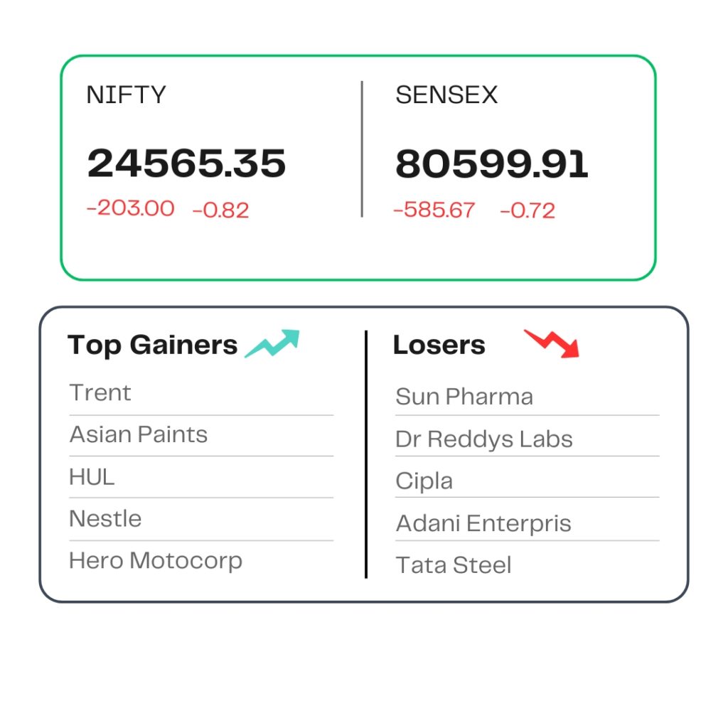Click the SENSEX index label

[x=446, y=95]
